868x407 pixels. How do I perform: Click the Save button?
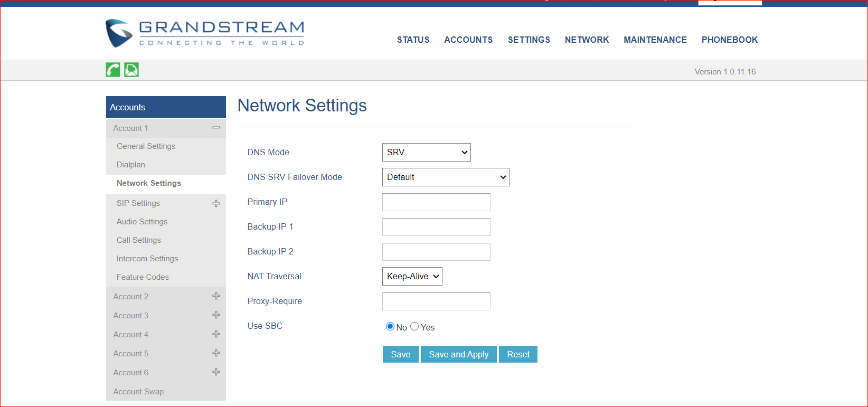[401, 354]
